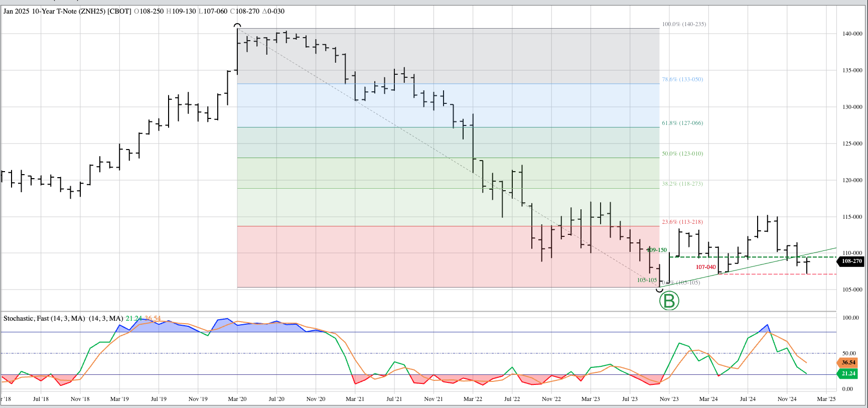This screenshot has height=408, width=868.
Task: Select the arc marker below the chart low
Action: point(660,290)
